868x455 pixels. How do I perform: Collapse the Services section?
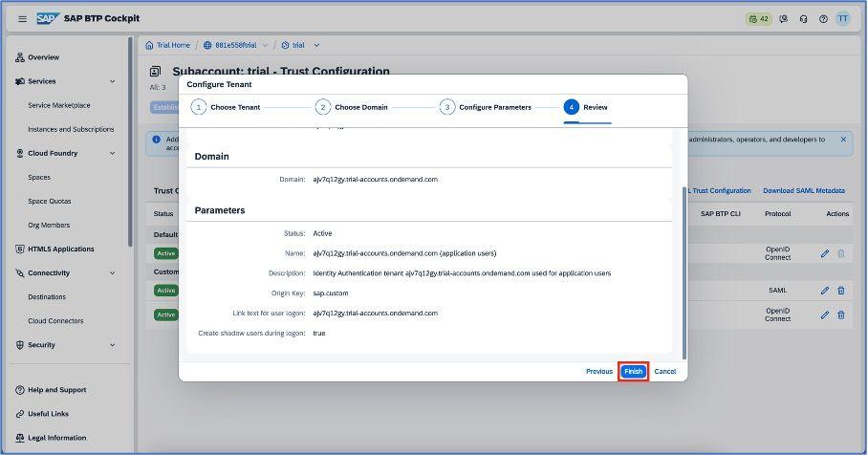[x=113, y=81]
